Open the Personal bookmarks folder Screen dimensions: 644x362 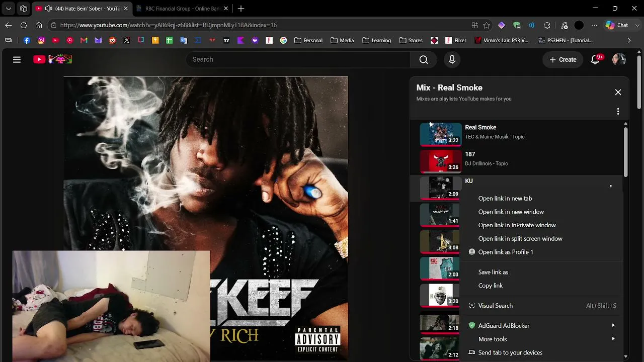click(308, 40)
